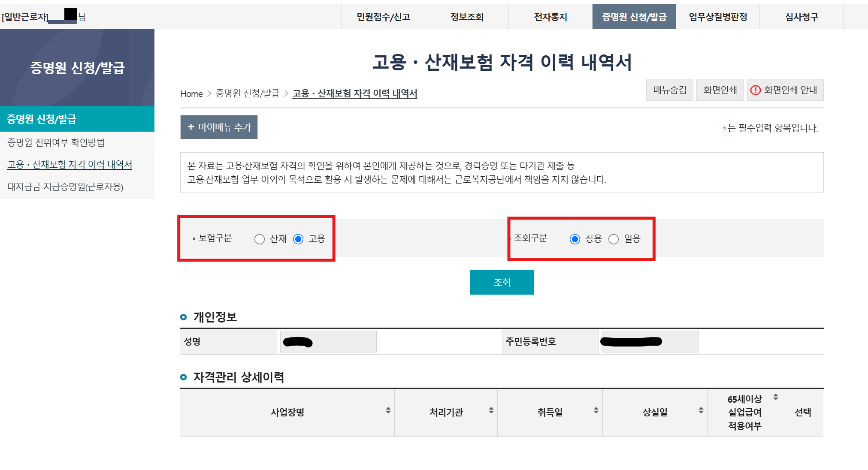
Task: Click sort arrows on 취득일 column
Action: click(596, 410)
